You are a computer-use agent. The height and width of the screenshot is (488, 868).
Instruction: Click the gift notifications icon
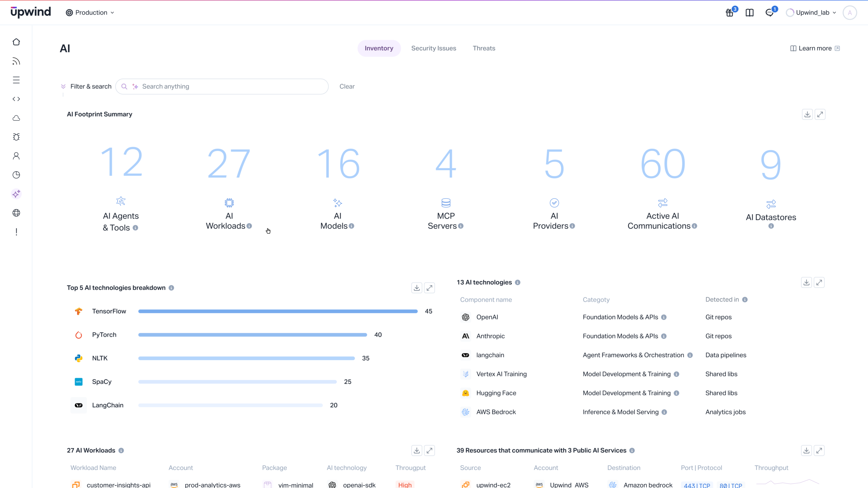pos(730,13)
